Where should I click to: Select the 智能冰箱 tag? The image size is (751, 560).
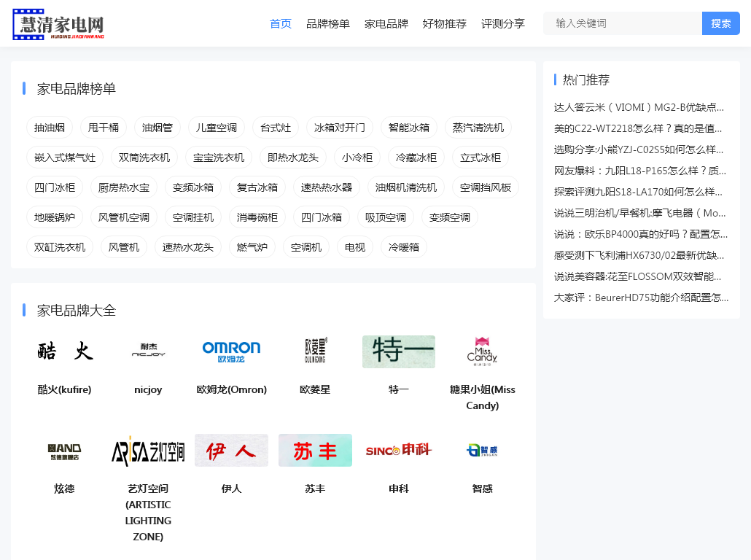[409, 128]
